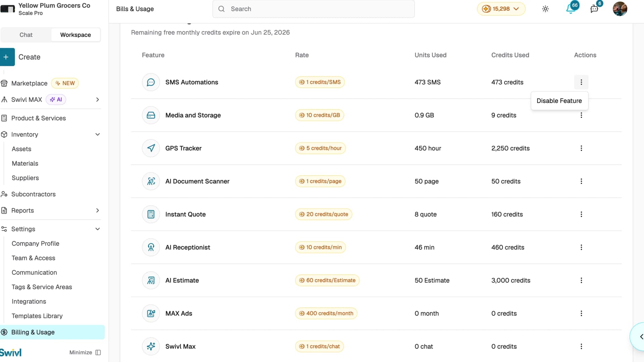
Task: Click the SMS Automations feature icon
Action: pos(151,82)
